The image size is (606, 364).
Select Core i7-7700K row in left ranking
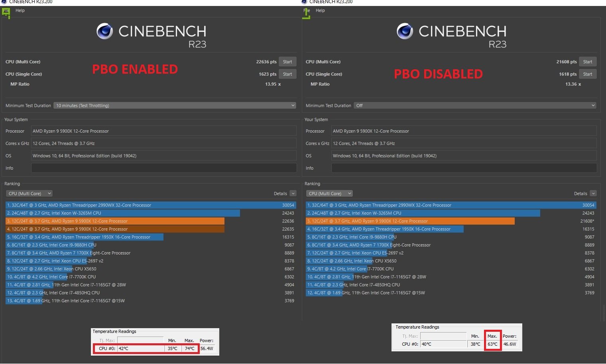(x=151, y=277)
